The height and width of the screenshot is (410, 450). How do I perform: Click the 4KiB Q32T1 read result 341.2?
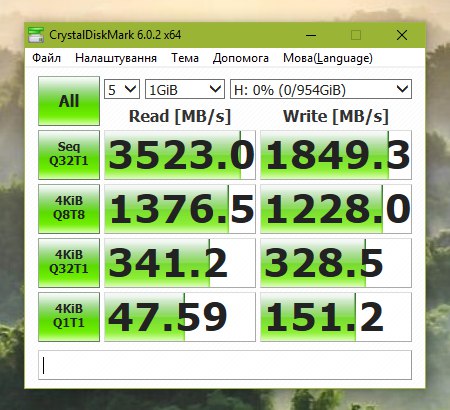180,263
